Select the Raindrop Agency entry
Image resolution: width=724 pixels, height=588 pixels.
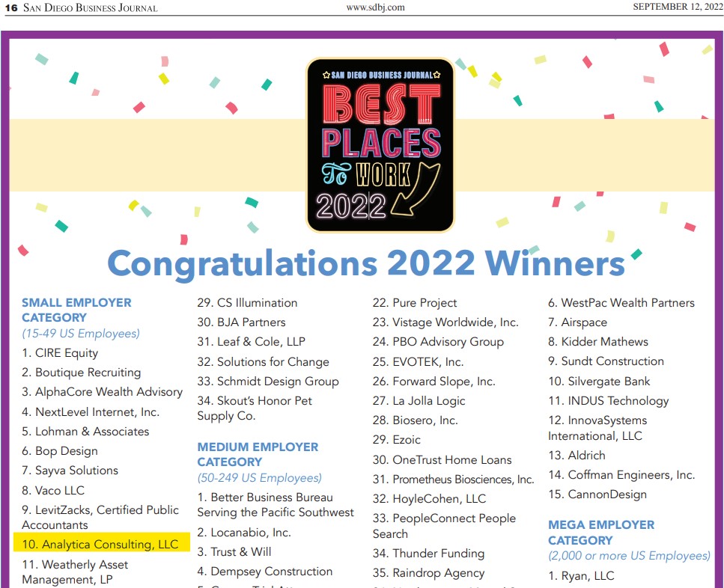coord(428,573)
